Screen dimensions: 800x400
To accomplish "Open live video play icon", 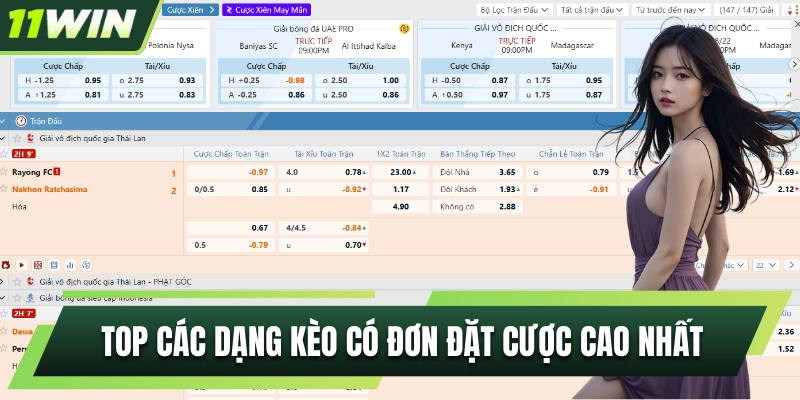I will (20, 265).
